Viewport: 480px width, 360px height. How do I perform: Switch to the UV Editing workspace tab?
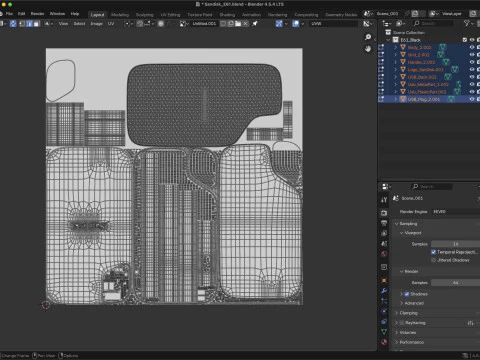point(170,15)
